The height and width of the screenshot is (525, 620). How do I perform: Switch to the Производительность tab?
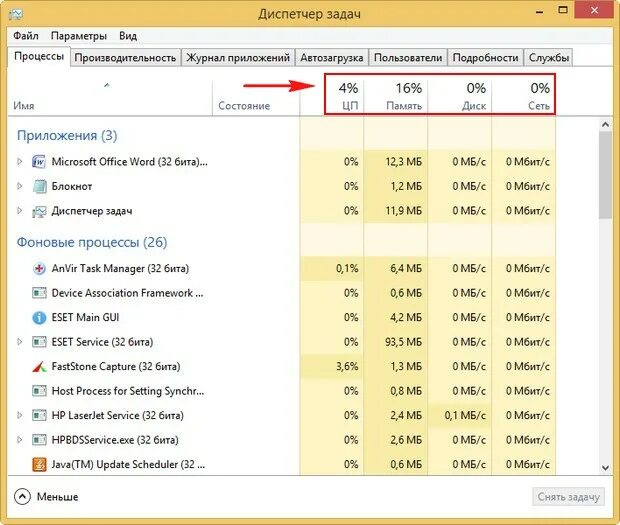click(x=125, y=58)
